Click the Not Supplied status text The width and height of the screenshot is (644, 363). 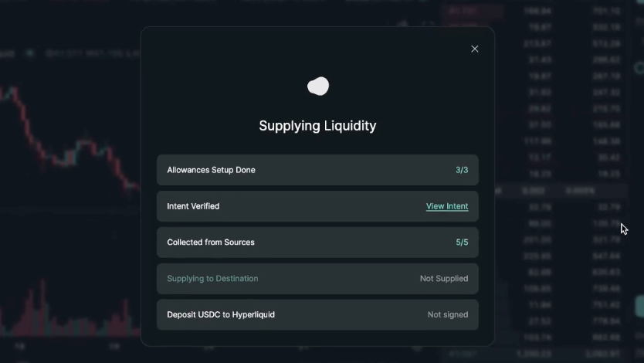443,278
